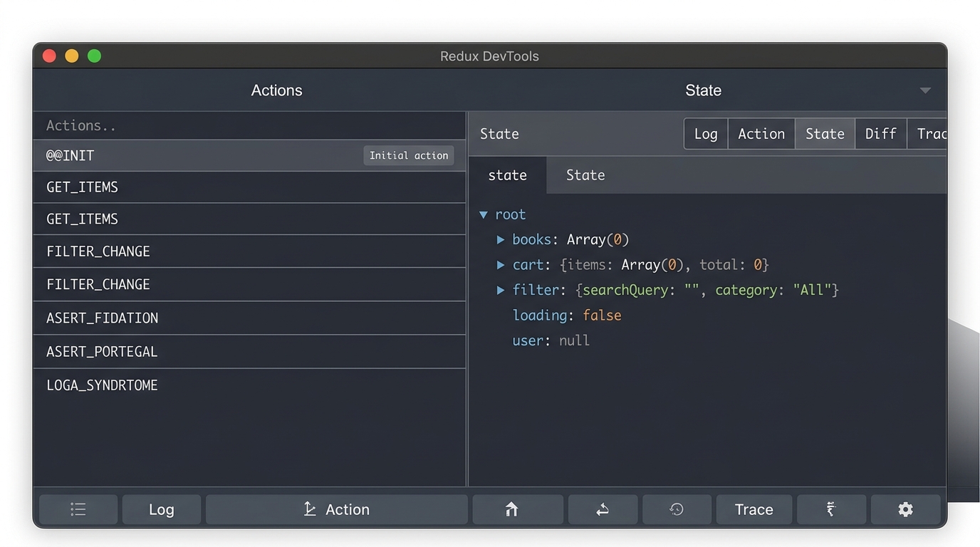Select the capitalized 'State' sub-tab beside 'state'
This screenshot has height=547, width=980.
585,175
